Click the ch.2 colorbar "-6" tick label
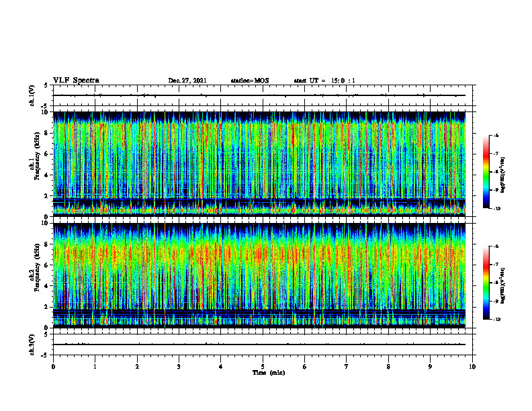Screen dimensions: 532x411 tap(496, 246)
